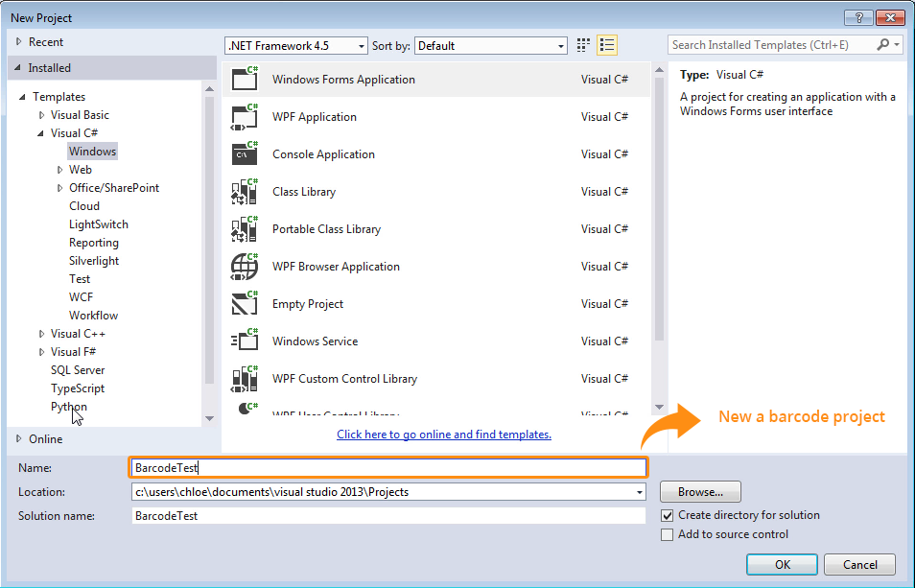
Task: Click the tree panel scroll up arrow
Action: point(209,88)
